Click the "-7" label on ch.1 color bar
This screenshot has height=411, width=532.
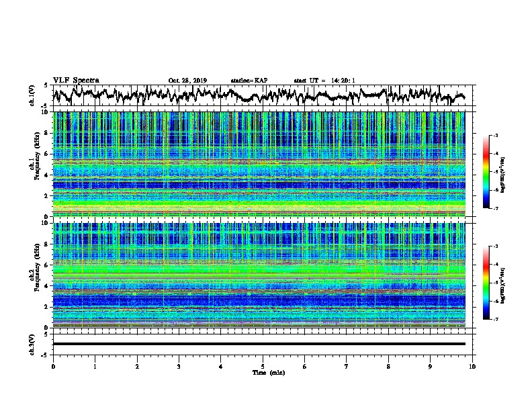point(496,208)
